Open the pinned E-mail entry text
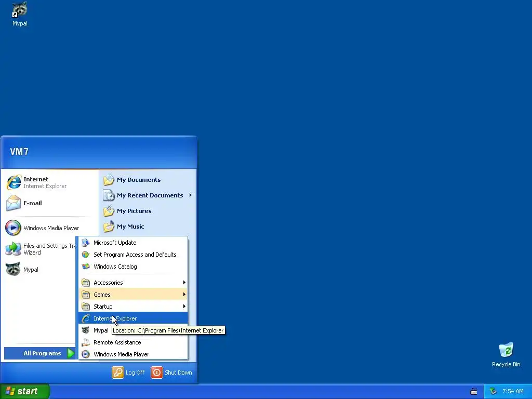Image resolution: width=532 pixels, height=399 pixels. click(x=33, y=203)
